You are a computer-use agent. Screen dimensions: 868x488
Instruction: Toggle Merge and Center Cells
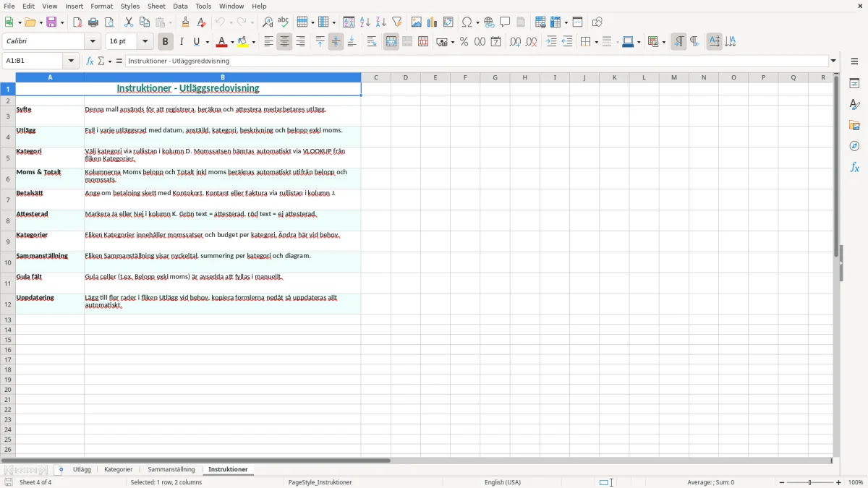point(391,42)
